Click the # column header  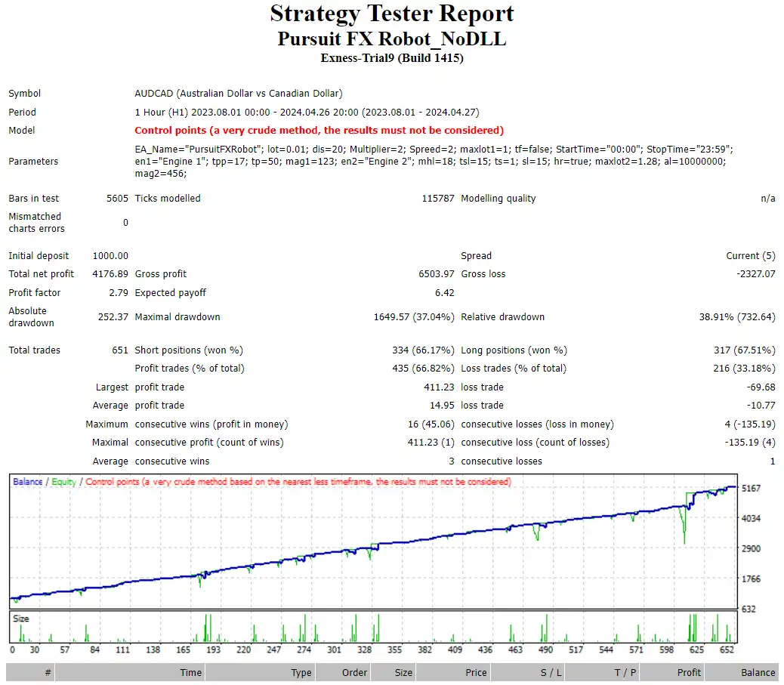point(48,673)
